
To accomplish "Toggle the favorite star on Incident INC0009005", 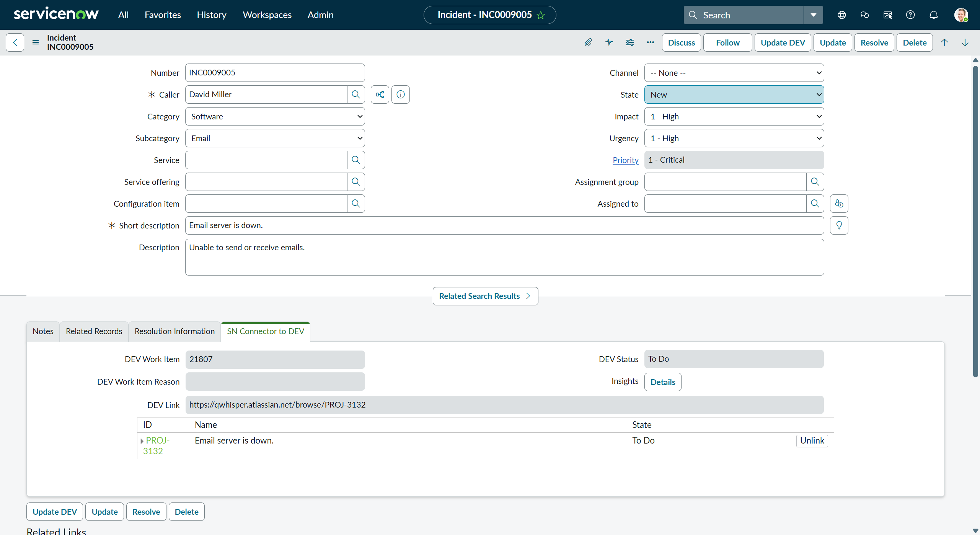I will (x=541, y=15).
